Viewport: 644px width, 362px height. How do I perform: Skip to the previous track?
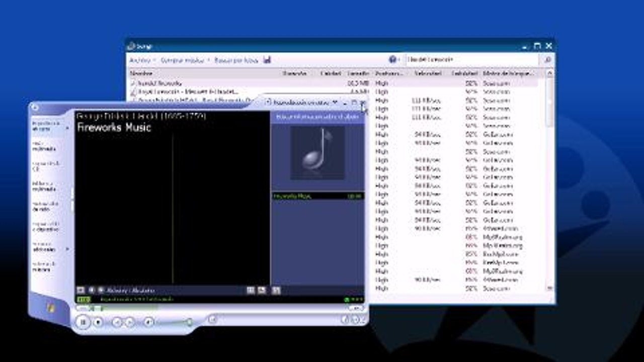pyautogui.click(x=117, y=322)
